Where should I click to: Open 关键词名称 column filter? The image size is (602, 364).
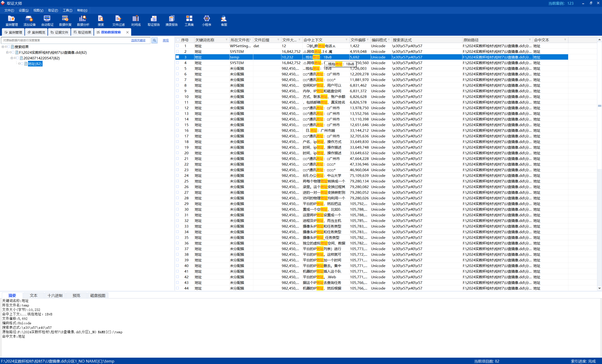[226, 40]
